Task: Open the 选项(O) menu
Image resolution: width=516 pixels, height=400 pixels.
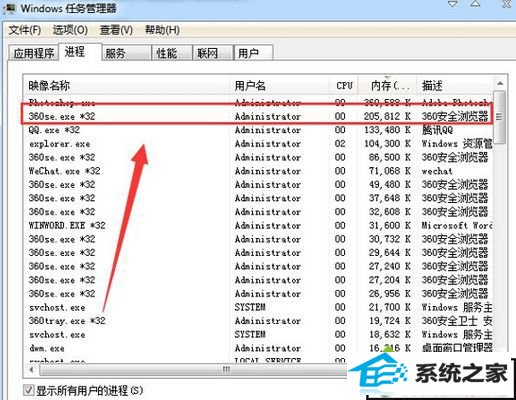Action: (x=70, y=30)
